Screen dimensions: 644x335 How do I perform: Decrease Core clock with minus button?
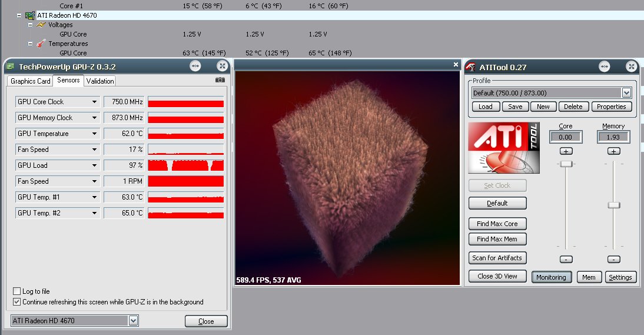click(x=566, y=260)
